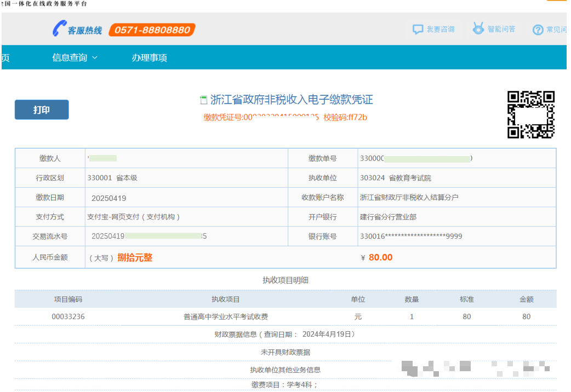Click the 捌拾元整 amount in words

click(135, 257)
